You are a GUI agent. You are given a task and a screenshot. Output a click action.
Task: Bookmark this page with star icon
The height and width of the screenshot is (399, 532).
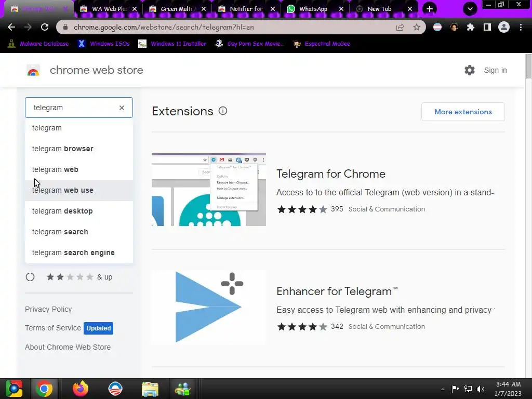(417, 27)
